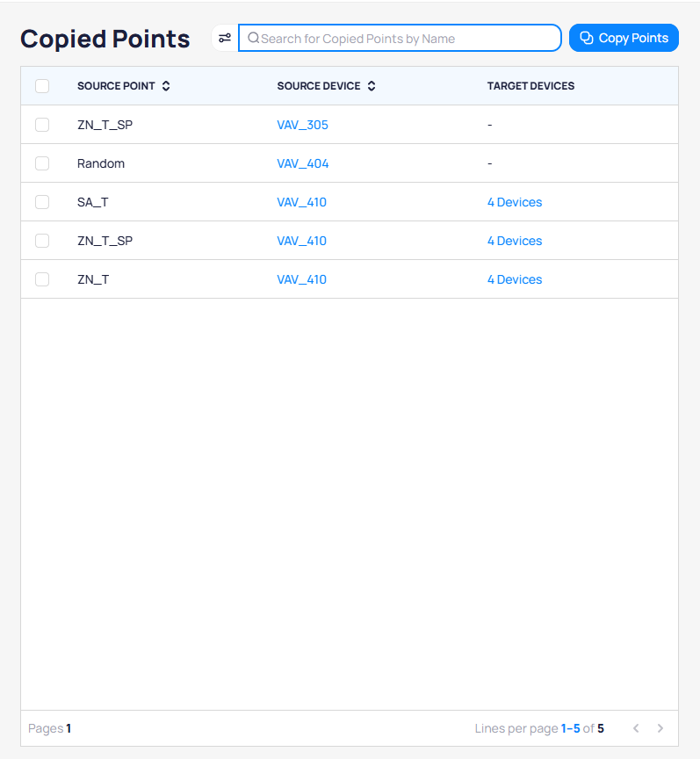Sort by Source Device column arrows
Viewport: 700px width, 759px height.
coord(372,86)
